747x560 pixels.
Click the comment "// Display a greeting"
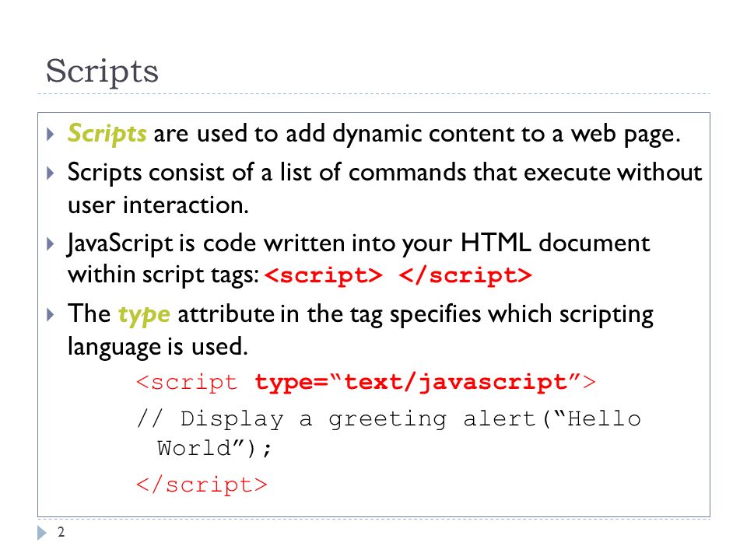point(292,420)
